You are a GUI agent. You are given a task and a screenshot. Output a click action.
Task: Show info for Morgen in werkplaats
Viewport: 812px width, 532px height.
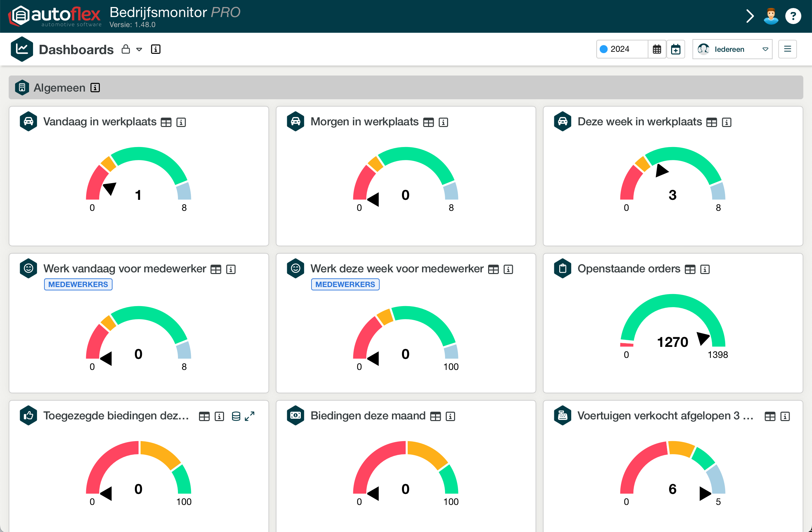[443, 122]
